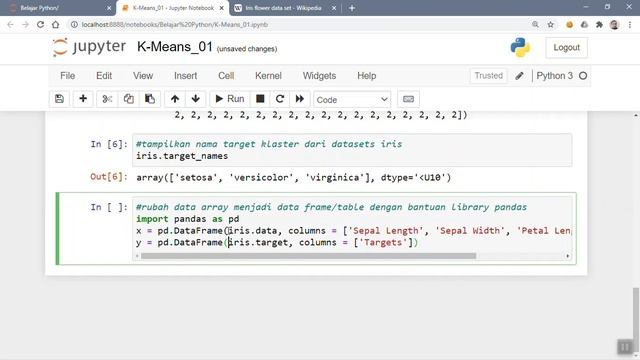This screenshot has width=640, height=360.
Task: Open the Chrome three-dot menu
Action: [x=630, y=24]
